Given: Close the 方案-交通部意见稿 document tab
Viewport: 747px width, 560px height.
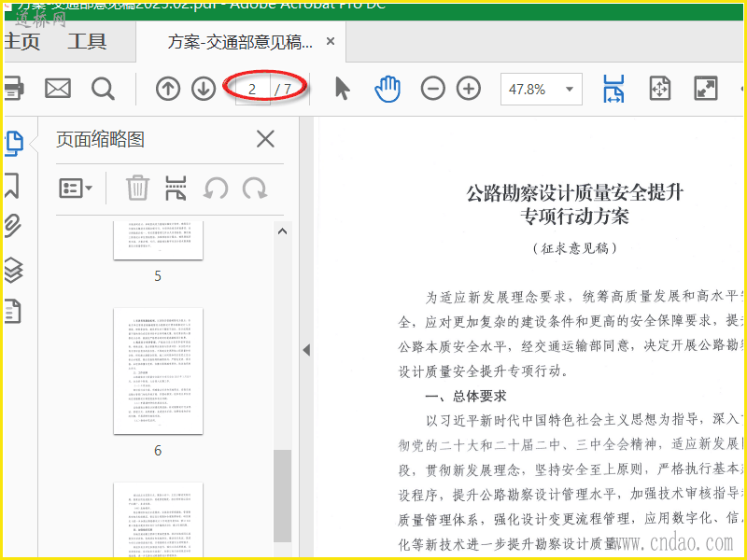Looking at the screenshot, I should click(331, 42).
